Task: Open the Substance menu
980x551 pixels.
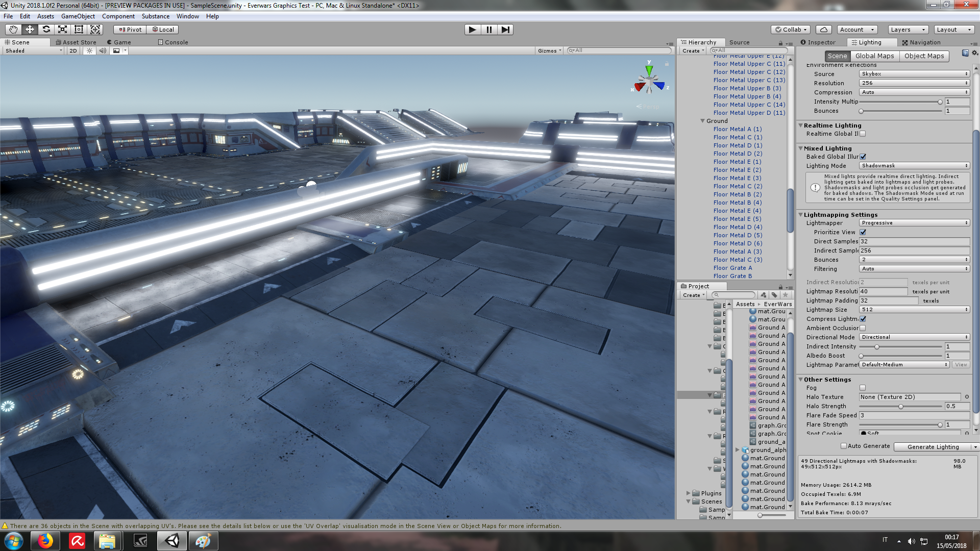Action: [155, 16]
